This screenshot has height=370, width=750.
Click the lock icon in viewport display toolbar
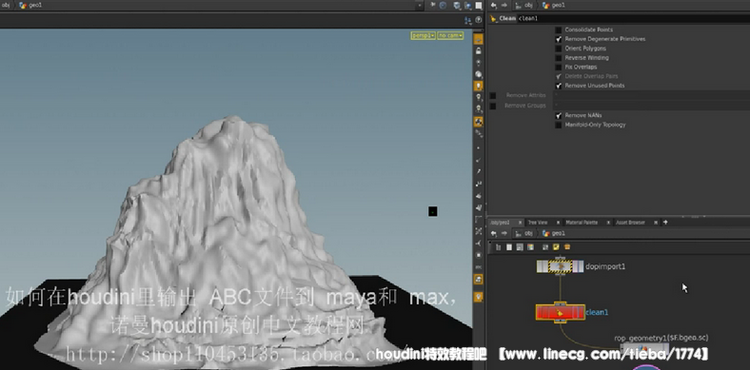(x=478, y=51)
